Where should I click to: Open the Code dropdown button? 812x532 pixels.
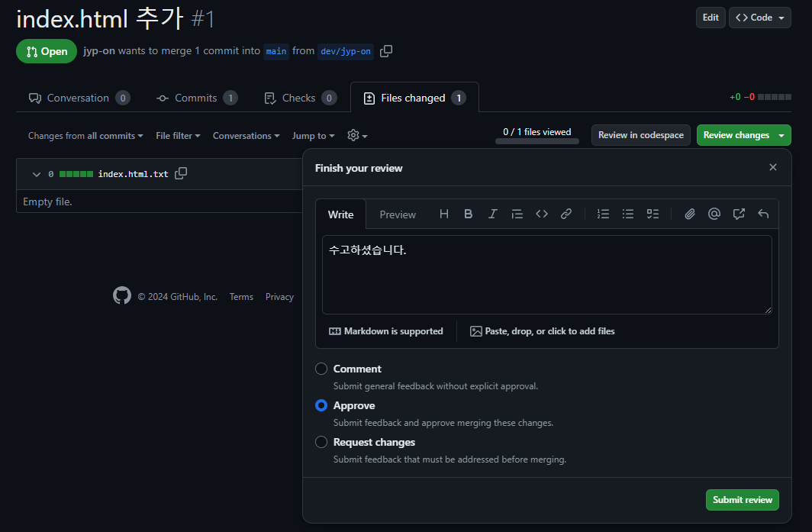coord(759,18)
